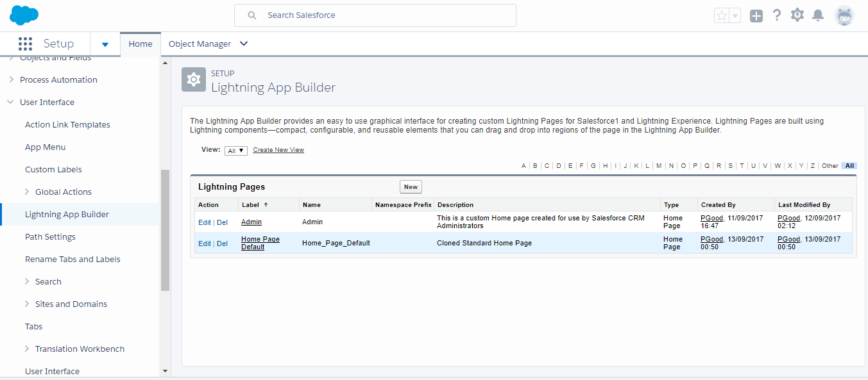Image resolution: width=868 pixels, height=380 pixels.
Task: Click sidebar scroll down arrow
Action: click(x=165, y=370)
